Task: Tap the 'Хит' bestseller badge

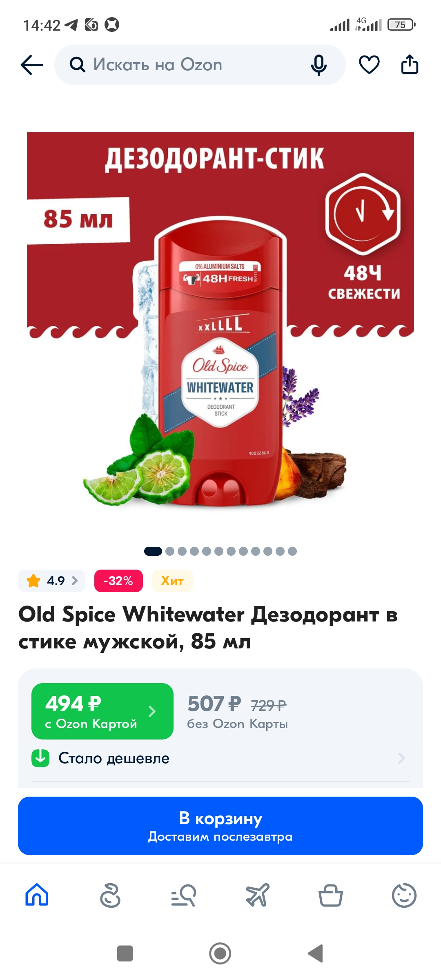Action: pos(172,581)
